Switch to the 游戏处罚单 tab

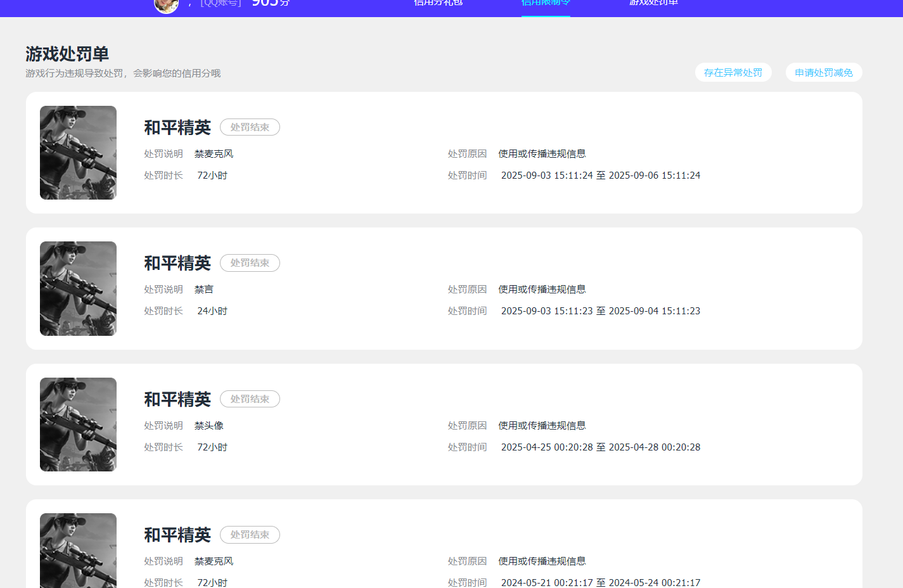pyautogui.click(x=654, y=3)
